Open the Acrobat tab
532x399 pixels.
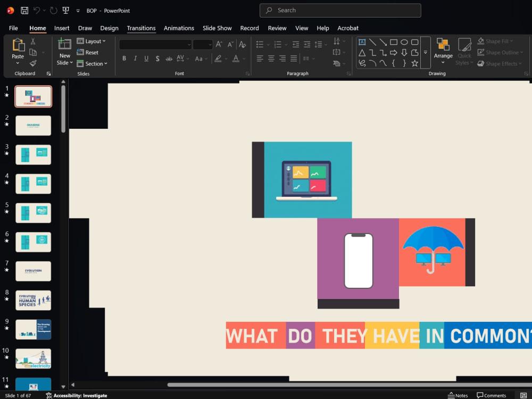pos(348,28)
